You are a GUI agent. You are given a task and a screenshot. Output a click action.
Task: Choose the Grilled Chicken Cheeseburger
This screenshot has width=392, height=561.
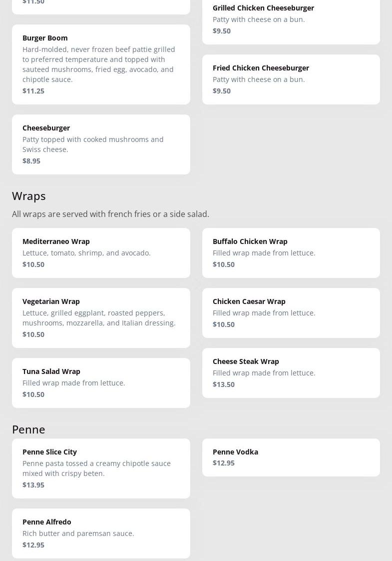(291, 20)
